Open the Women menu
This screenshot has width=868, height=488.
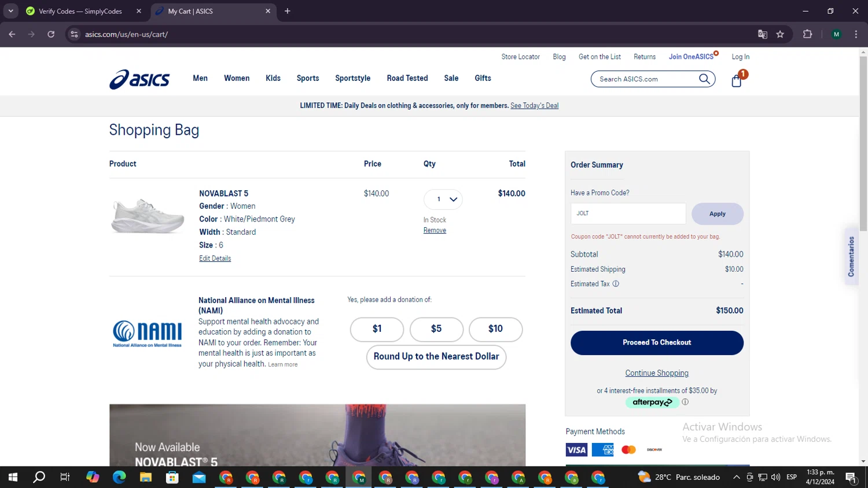coord(237,78)
